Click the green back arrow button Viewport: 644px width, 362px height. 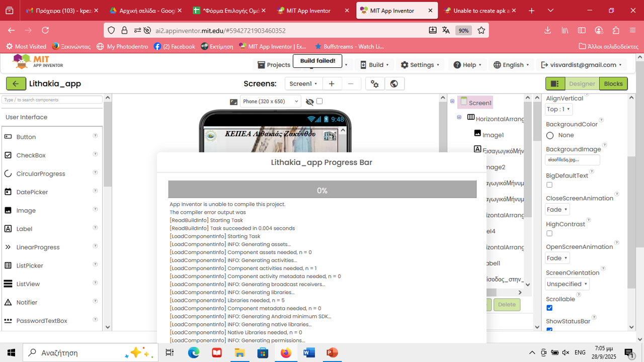(x=16, y=84)
